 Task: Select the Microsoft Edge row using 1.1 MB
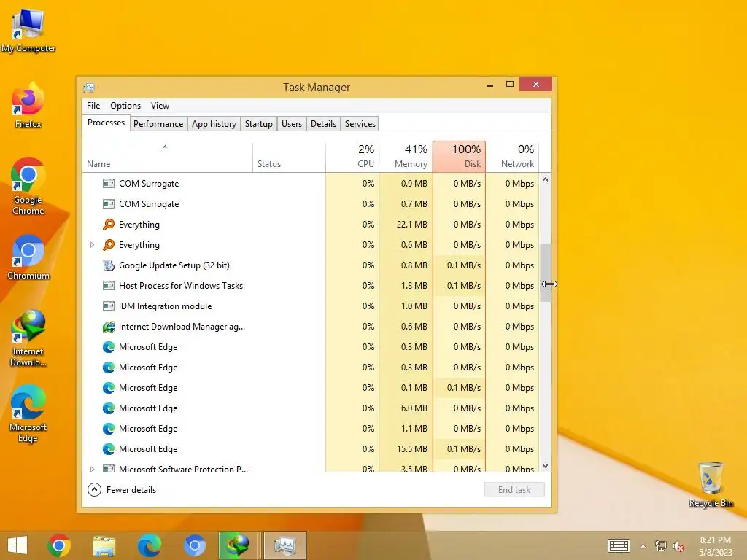(311, 429)
